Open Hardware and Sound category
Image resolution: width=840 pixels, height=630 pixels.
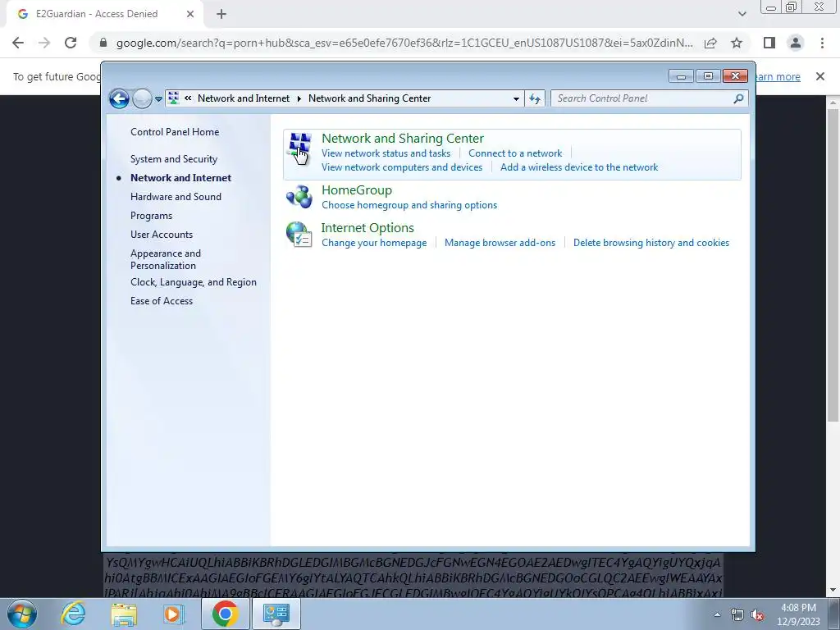pyautogui.click(x=176, y=197)
